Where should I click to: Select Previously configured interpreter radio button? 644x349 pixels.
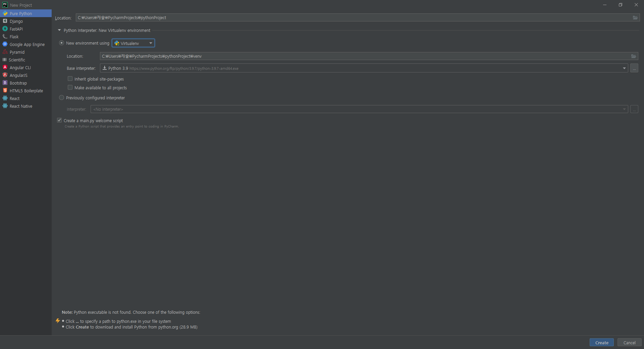point(61,98)
